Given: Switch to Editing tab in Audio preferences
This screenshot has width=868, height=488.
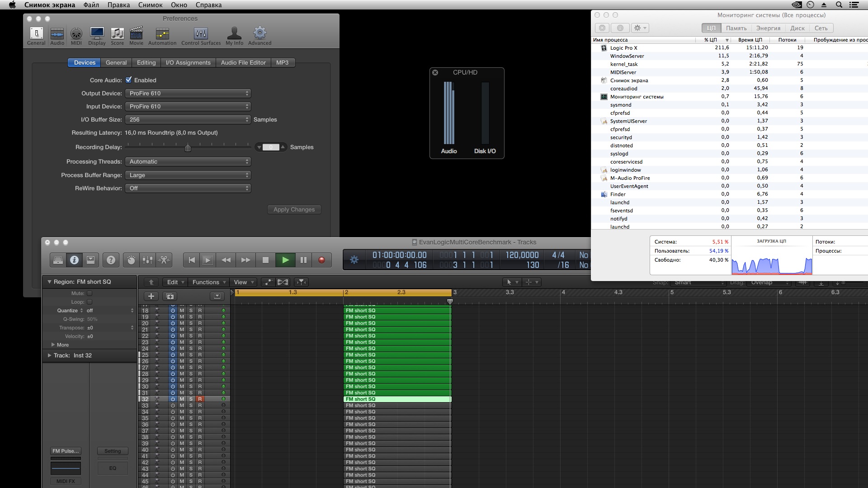Looking at the screenshot, I should [146, 62].
